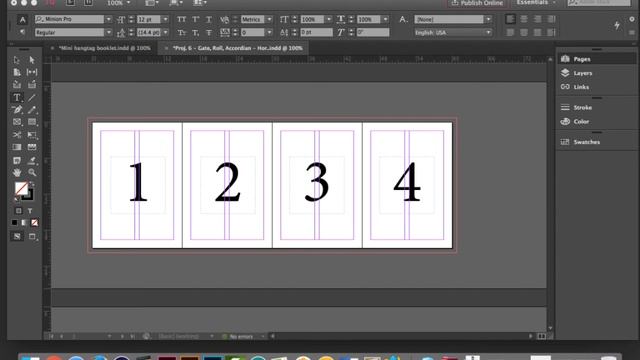The width and height of the screenshot is (640, 360).
Task: Pick the Eyedropper tool
Action: point(32,160)
